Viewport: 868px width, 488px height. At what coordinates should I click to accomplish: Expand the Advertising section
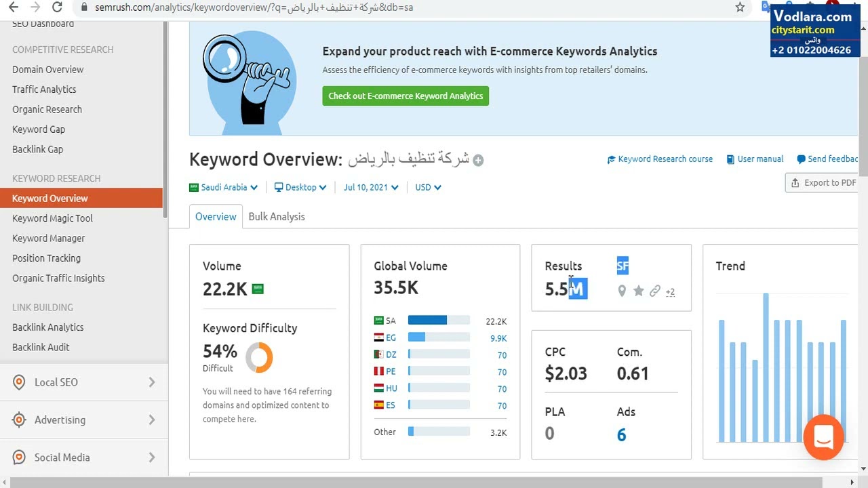coord(84,420)
